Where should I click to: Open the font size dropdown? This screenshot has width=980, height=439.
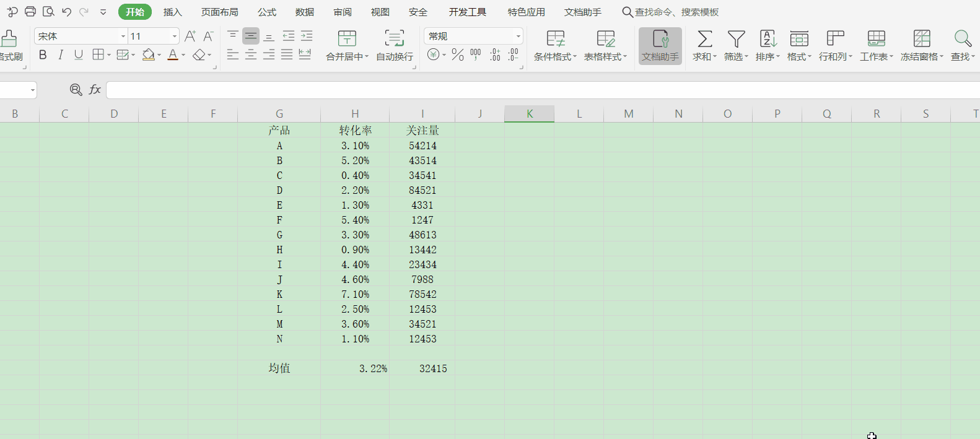click(x=174, y=37)
